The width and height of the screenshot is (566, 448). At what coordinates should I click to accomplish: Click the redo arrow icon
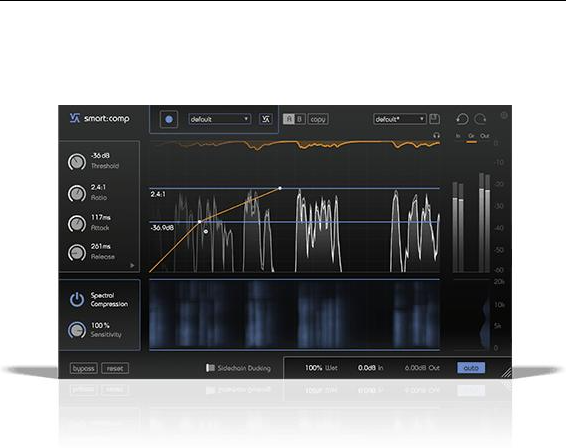[480, 119]
